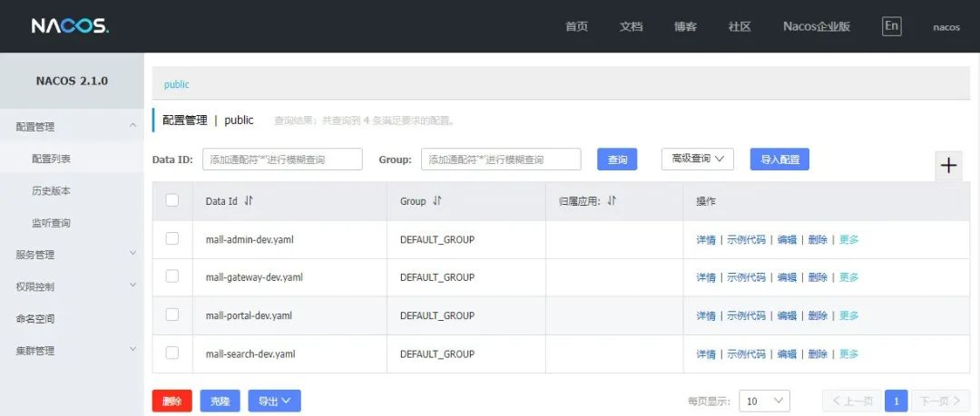Click 编辑 for mall-gateway-dev.yaml

coord(787,278)
